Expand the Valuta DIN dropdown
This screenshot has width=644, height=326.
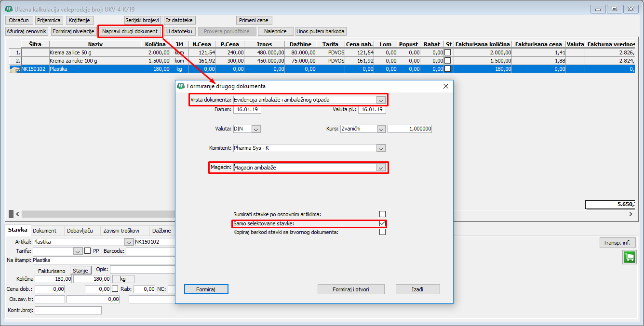point(256,129)
